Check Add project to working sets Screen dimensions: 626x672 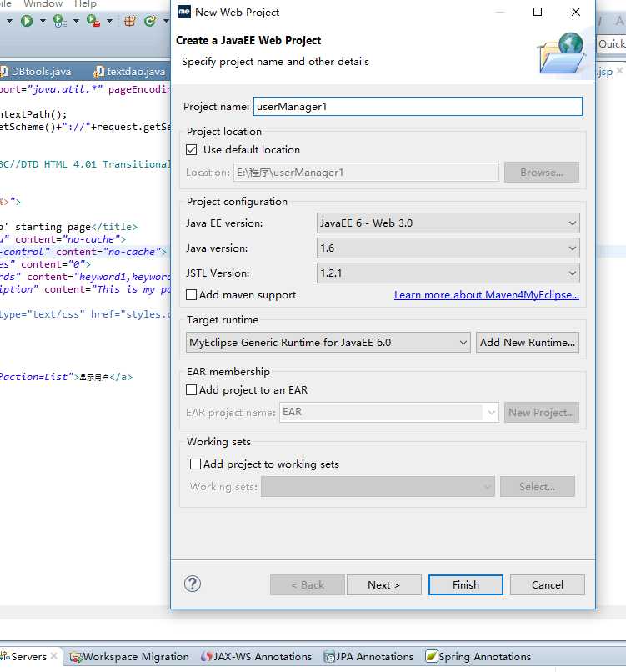coord(195,464)
